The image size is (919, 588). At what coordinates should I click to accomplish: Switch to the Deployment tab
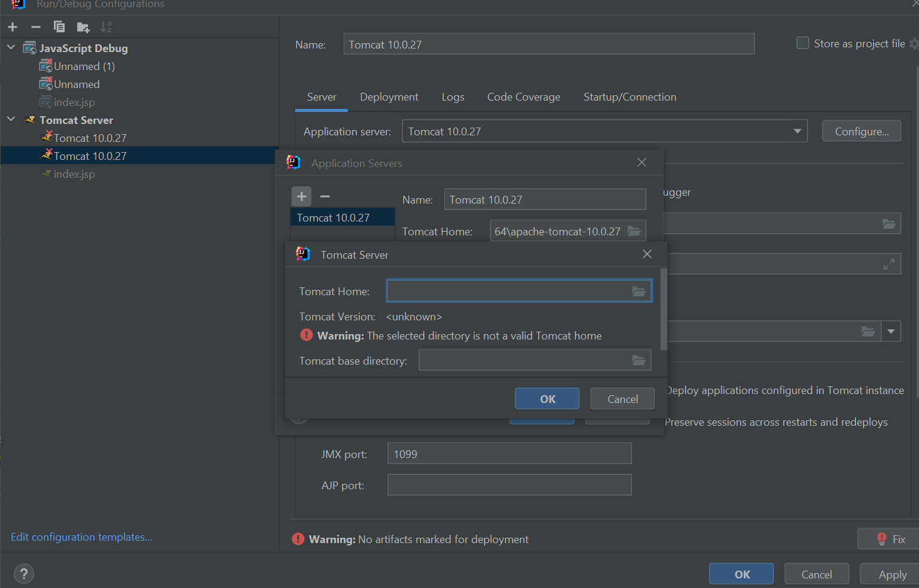point(389,97)
